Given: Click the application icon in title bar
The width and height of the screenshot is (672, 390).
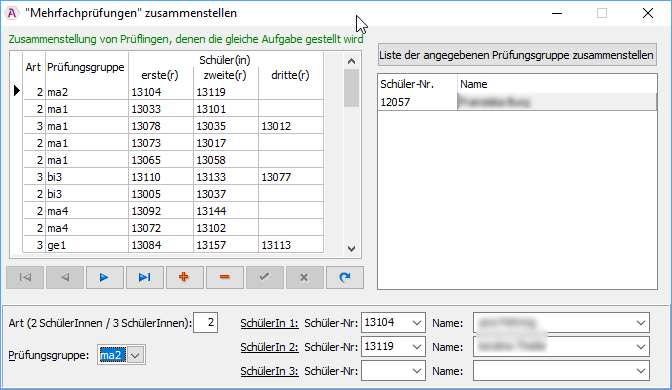Looking at the screenshot, I should 12,13.
